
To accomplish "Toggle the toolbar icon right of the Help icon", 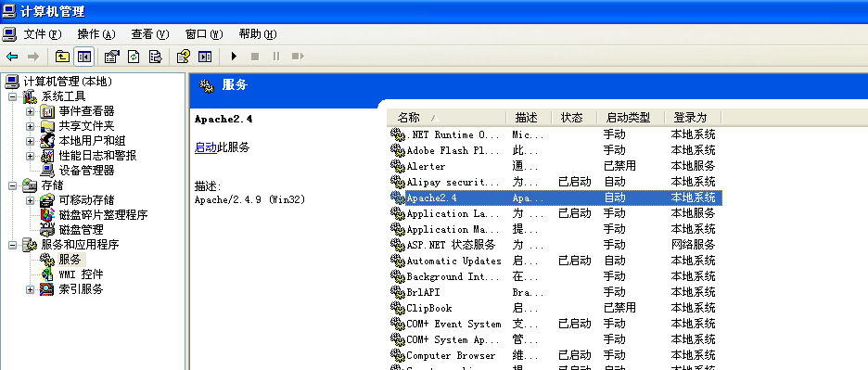I will 205,57.
